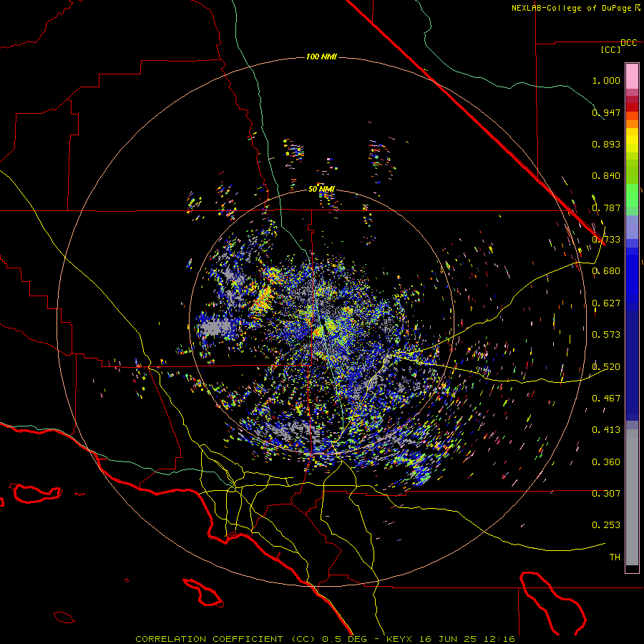Viewport: 644px width, 644px height.
Task: Click the 1.000 legend value
Action: [x=606, y=80]
